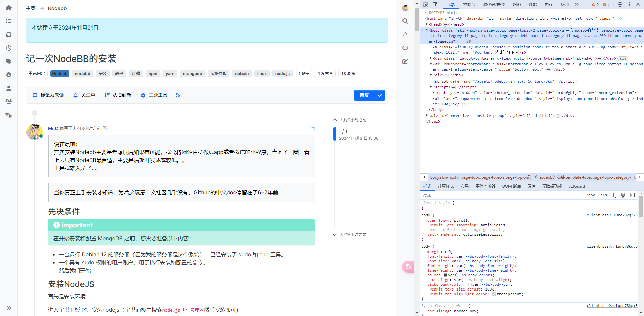Expand the margin property triangle in body styles

click(x=446, y=252)
